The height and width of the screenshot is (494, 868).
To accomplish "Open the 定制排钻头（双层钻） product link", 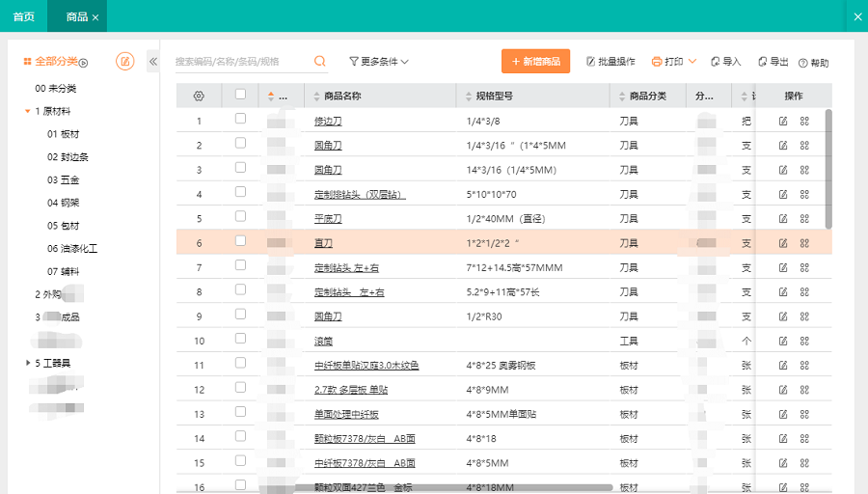I will coord(360,194).
